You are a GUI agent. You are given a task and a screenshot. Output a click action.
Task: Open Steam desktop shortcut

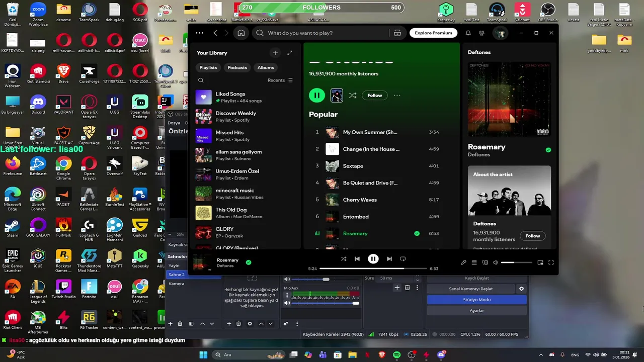(x=13, y=227)
